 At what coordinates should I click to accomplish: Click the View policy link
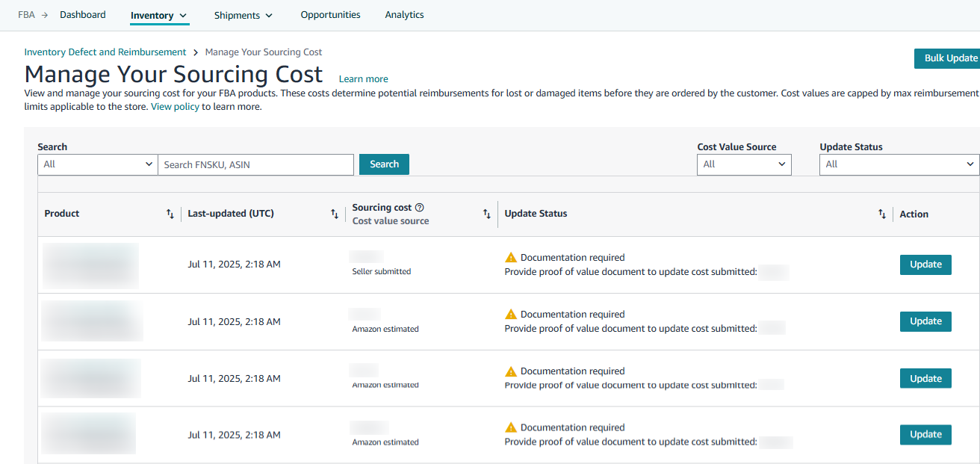pyautogui.click(x=175, y=107)
